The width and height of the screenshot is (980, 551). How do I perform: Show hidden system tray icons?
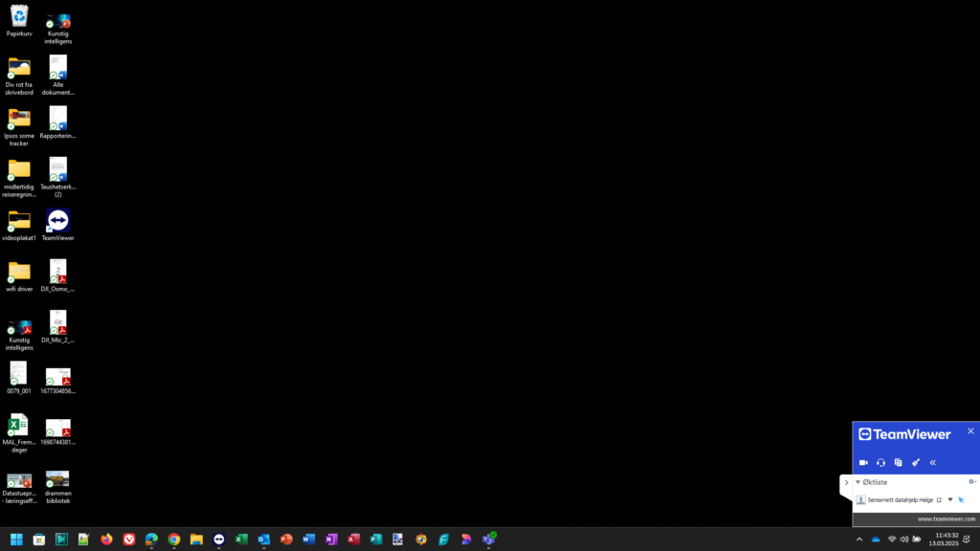(x=859, y=540)
